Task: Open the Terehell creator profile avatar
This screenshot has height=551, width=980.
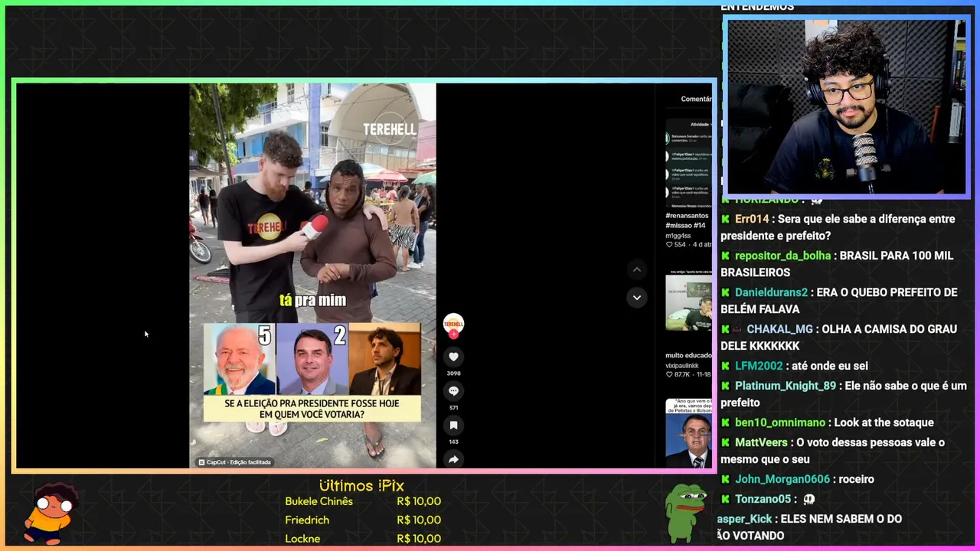Action: pos(453,323)
